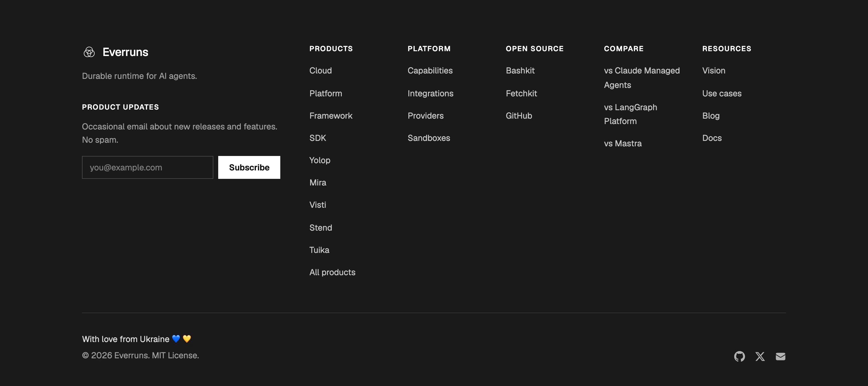The width and height of the screenshot is (868, 386).
Task: Click the Everruns logo icon
Action: tap(89, 52)
